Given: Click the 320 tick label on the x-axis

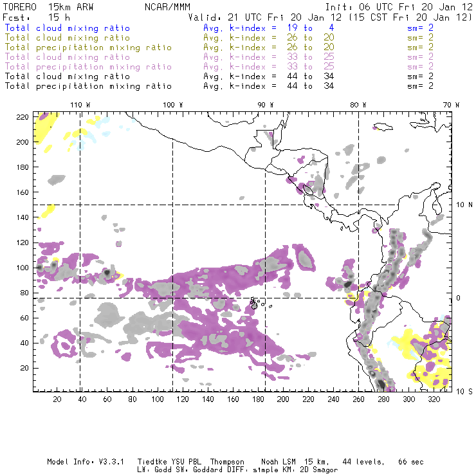Looking at the screenshot, I should (434, 399).
